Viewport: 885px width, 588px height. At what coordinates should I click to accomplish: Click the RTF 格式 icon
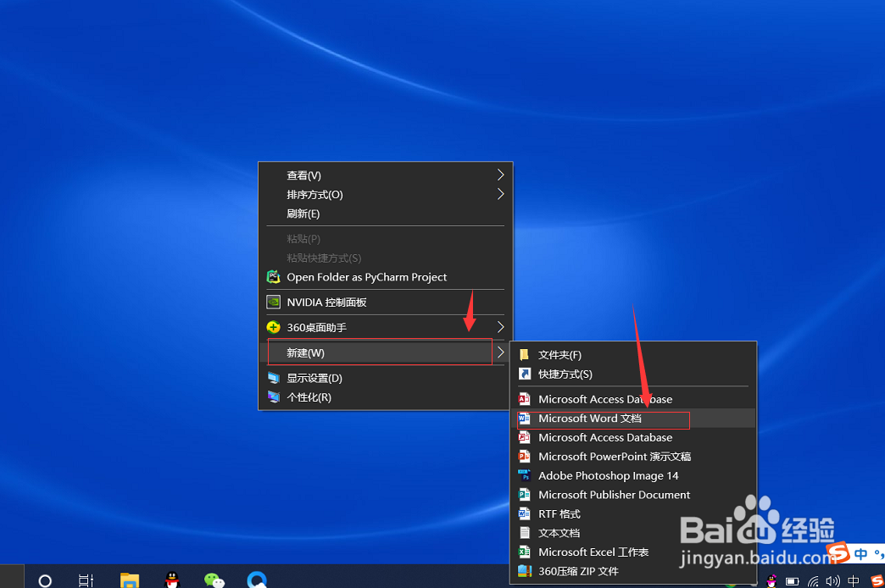coord(525,514)
